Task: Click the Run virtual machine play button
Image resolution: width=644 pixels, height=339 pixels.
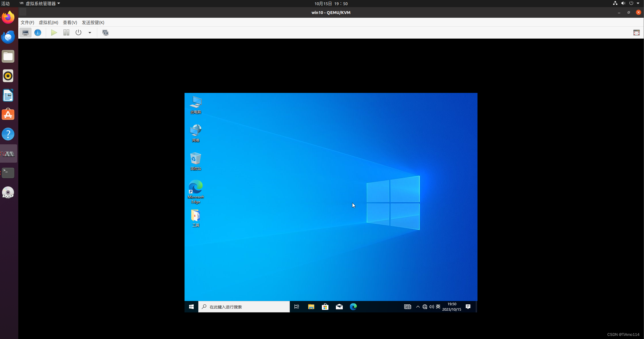Action: coord(54,33)
